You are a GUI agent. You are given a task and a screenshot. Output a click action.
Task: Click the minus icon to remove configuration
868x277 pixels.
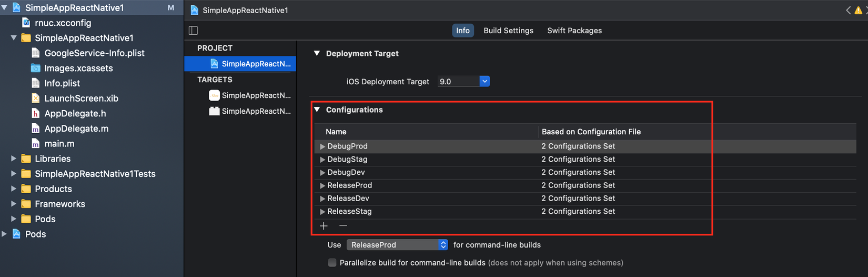coord(343,226)
